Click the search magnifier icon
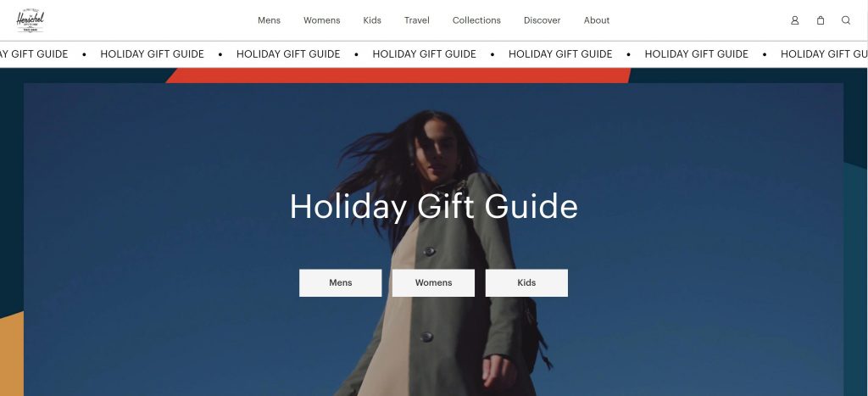 pyautogui.click(x=846, y=20)
